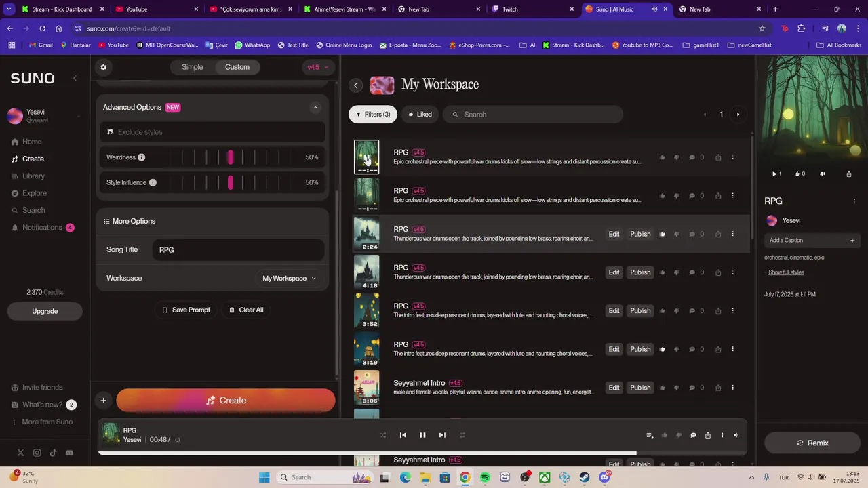Click the Exclude styles field
This screenshot has width=868, height=488.
click(213, 132)
